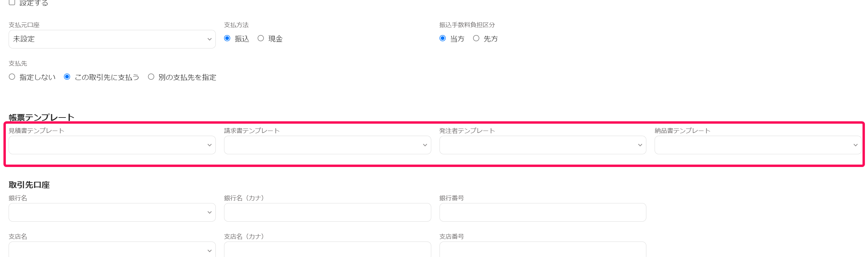Open the 銀行名 dropdown
The image size is (868, 257).
(112, 212)
